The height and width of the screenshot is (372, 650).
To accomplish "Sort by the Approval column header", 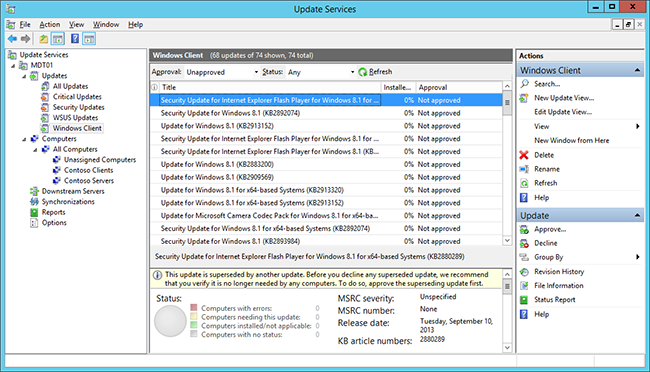I will 458,88.
